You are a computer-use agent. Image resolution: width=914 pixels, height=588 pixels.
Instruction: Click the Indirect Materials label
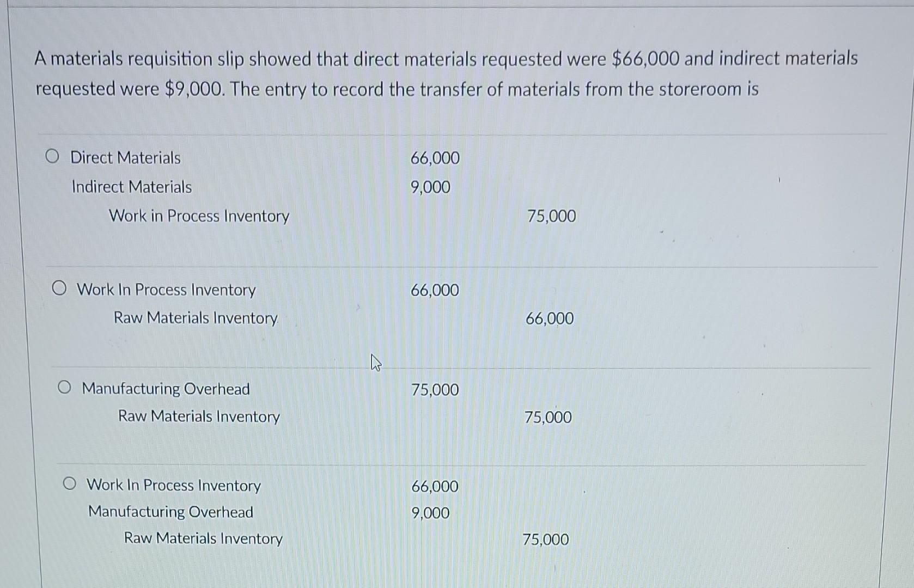point(131,187)
